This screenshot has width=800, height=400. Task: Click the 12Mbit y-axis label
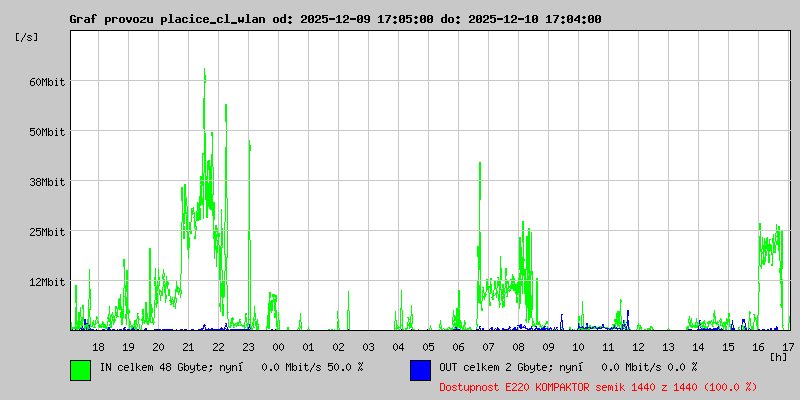pos(47,282)
